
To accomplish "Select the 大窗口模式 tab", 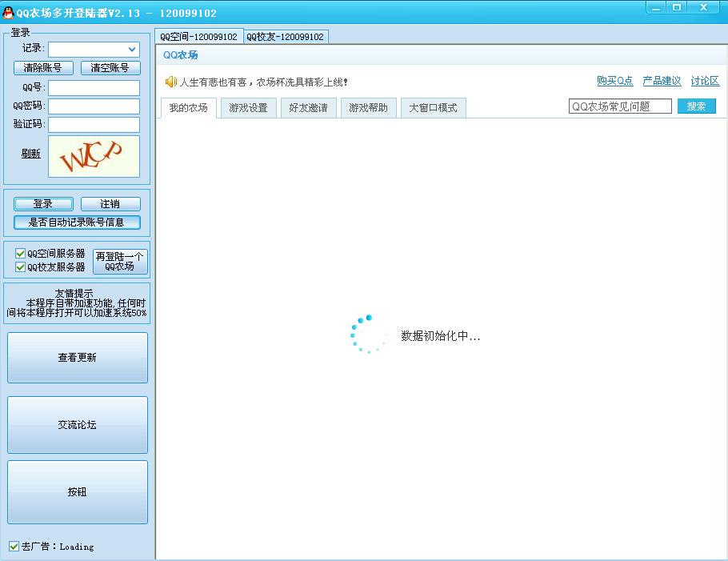I will pyautogui.click(x=433, y=108).
